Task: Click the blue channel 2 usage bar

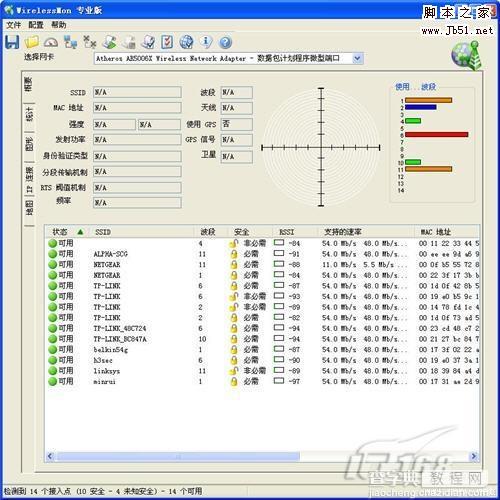Action: point(421,107)
